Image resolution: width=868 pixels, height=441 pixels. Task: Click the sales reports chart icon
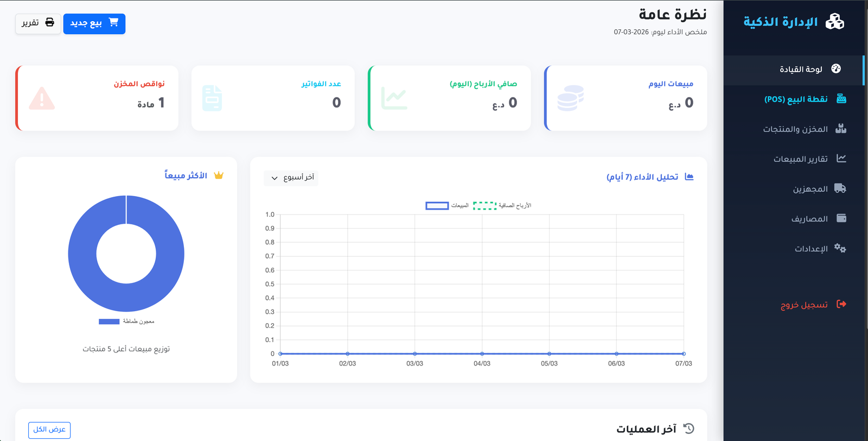pyautogui.click(x=841, y=159)
